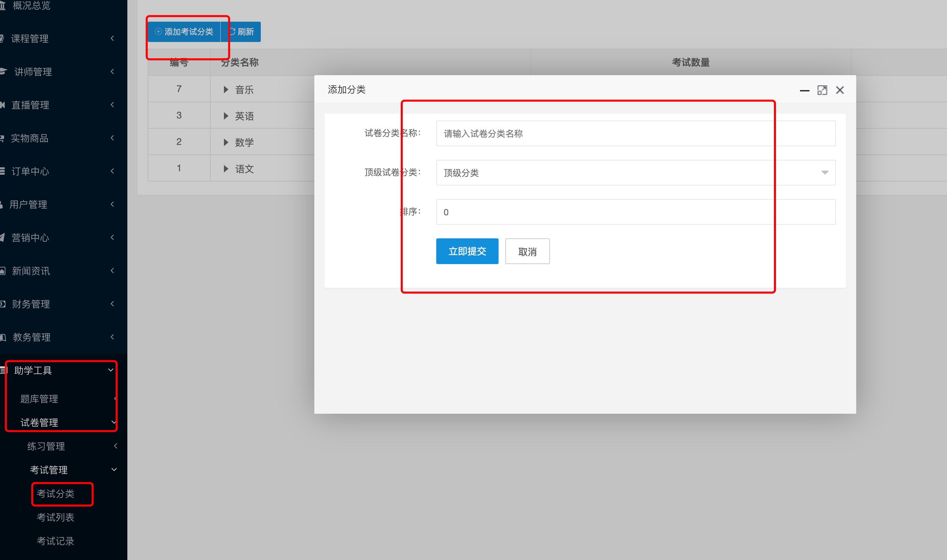The width and height of the screenshot is (947, 560).
Task: Expand the 课程管理 menu
Action: (63, 39)
